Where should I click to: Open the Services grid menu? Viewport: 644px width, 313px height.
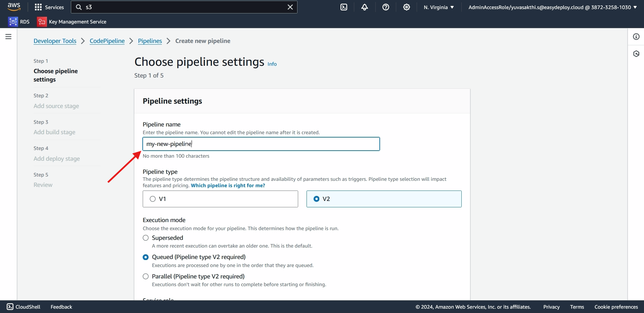pyautogui.click(x=49, y=7)
